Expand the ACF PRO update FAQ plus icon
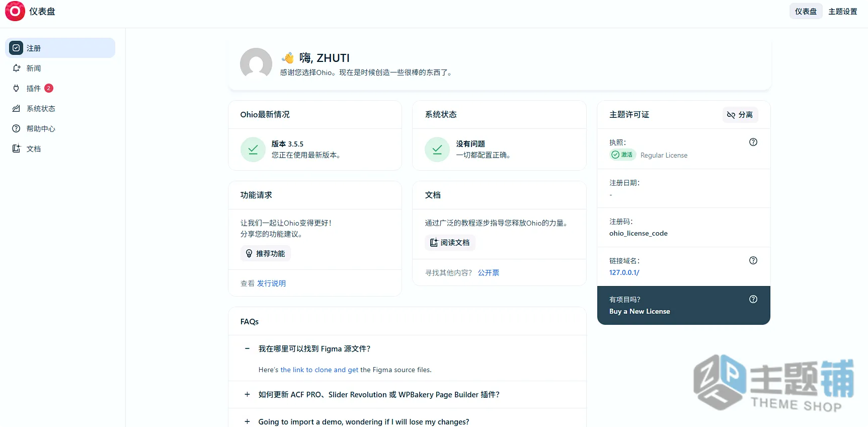The width and height of the screenshot is (868, 427). (x=247, y=394)
